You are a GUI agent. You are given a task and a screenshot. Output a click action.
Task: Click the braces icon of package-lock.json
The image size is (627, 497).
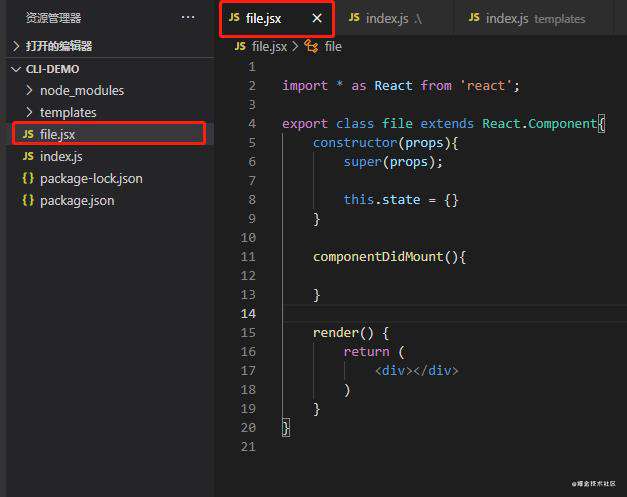[x=28, y=178]
